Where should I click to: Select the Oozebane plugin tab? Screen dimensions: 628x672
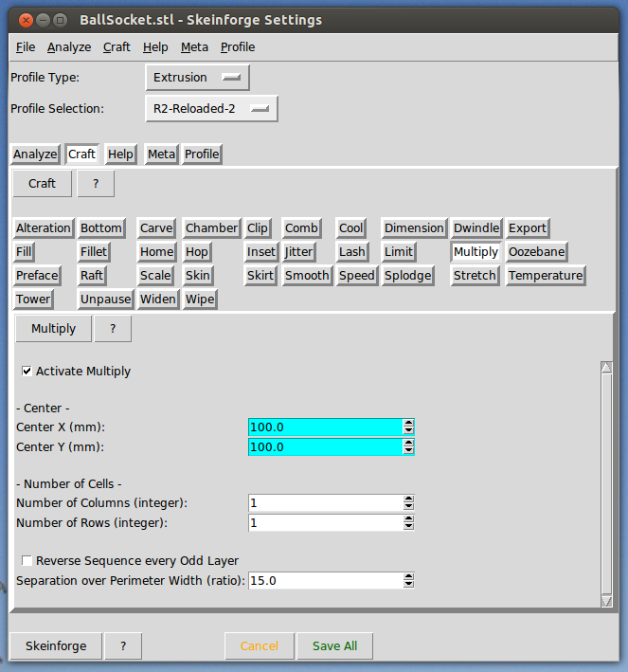pos(537,251)
